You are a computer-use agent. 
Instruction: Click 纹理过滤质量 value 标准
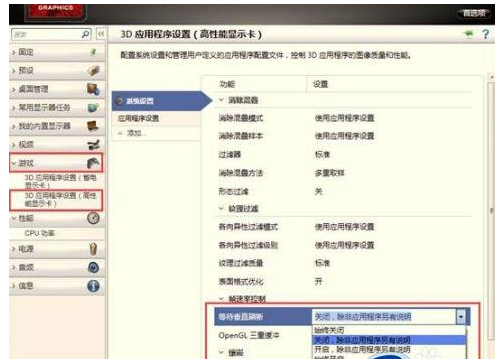[322, 263]
